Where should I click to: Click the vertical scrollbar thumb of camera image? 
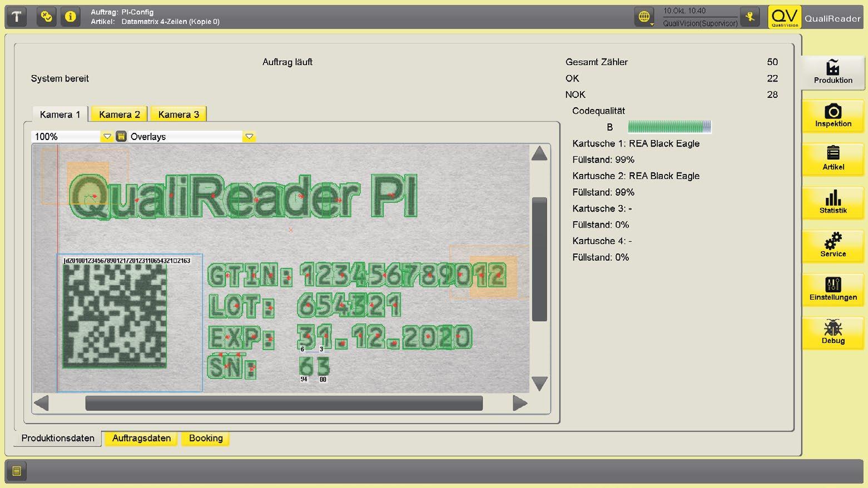[x=539, y=259]
